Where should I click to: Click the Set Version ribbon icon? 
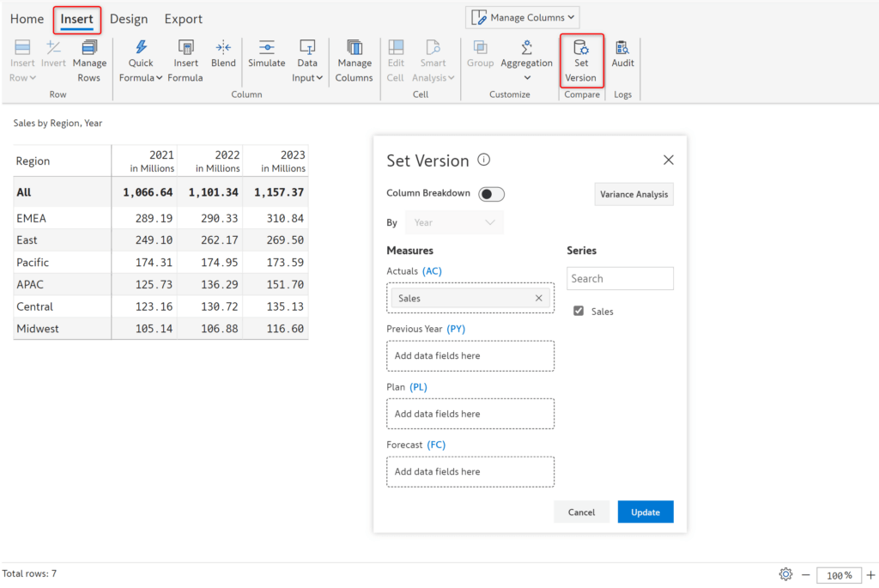[x=581, y=58]
